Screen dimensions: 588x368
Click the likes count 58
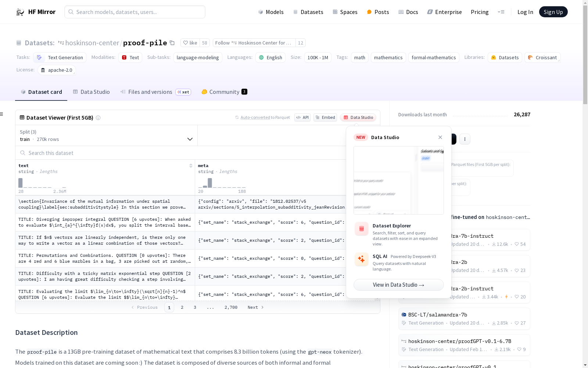coord(205,43)
